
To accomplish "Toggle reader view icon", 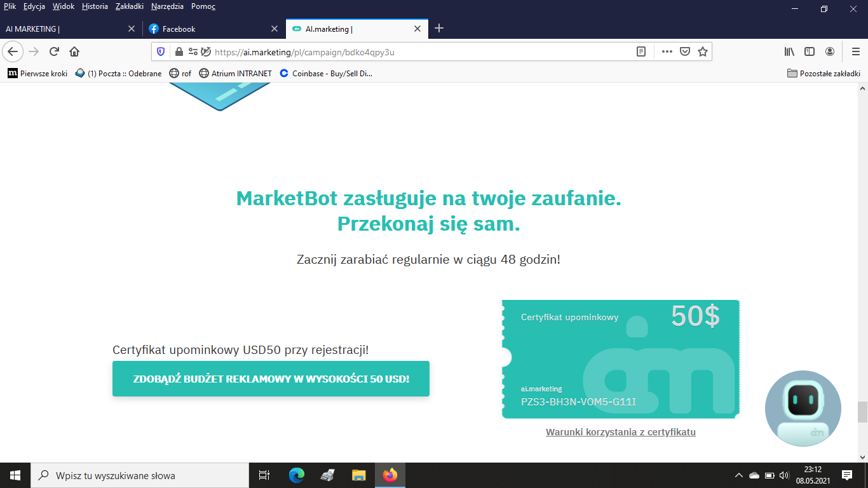I will 642,52.
